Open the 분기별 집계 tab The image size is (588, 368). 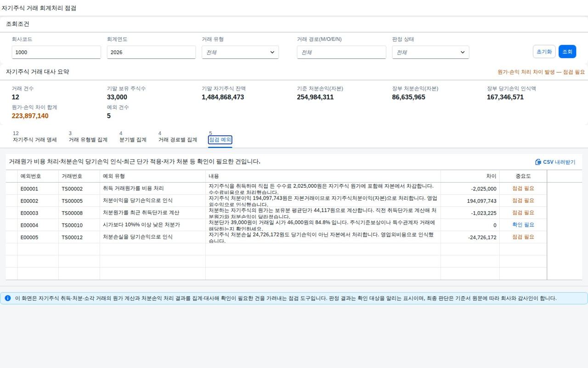coord(133,137)
